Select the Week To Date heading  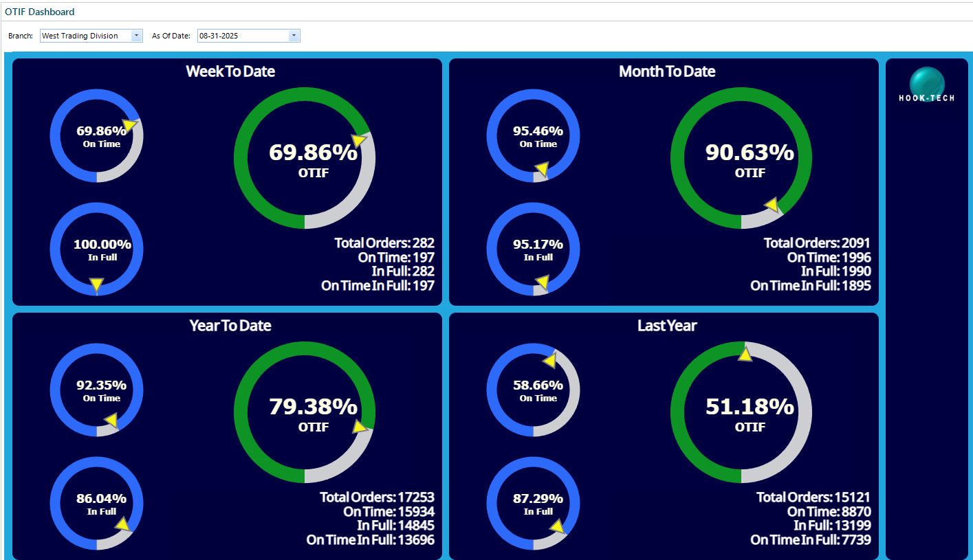click(x=230, y=71)
